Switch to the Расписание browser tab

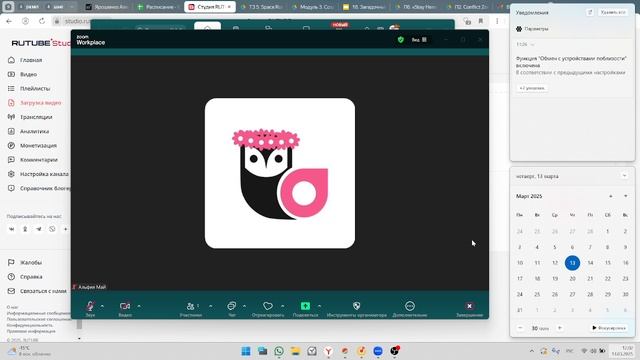coord(158,7)
